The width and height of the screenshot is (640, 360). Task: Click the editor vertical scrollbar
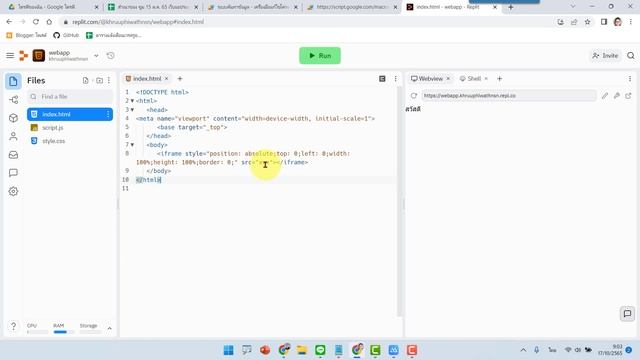coord(400,202)
